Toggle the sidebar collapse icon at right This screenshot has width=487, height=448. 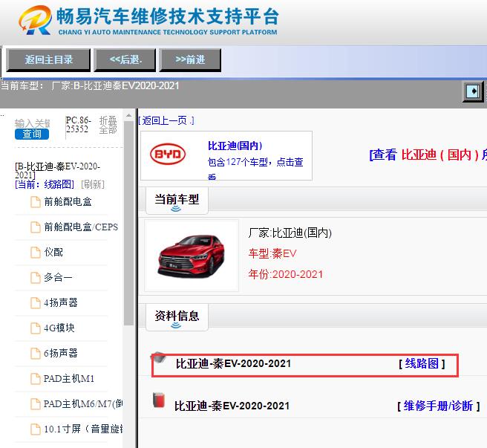474,91
